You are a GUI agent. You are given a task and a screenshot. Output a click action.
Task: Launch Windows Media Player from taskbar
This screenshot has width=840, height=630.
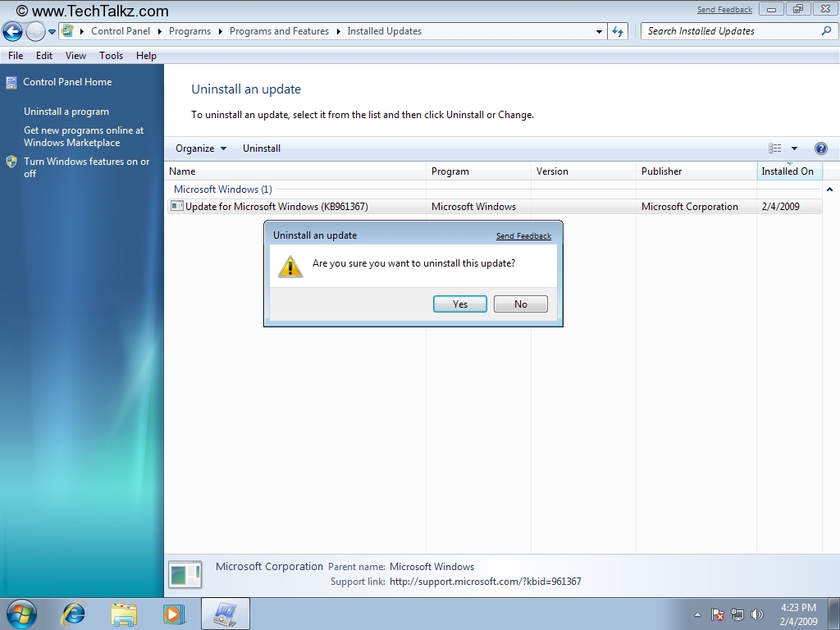pos(173,614)
